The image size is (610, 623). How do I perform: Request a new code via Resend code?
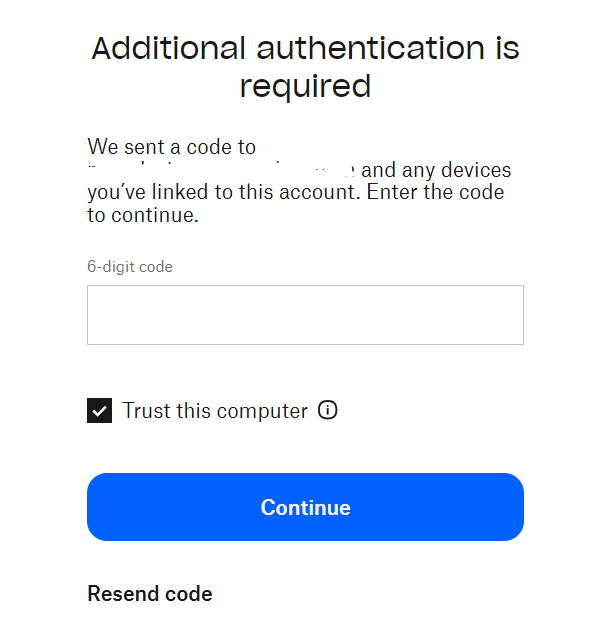(x=150, y=594)
